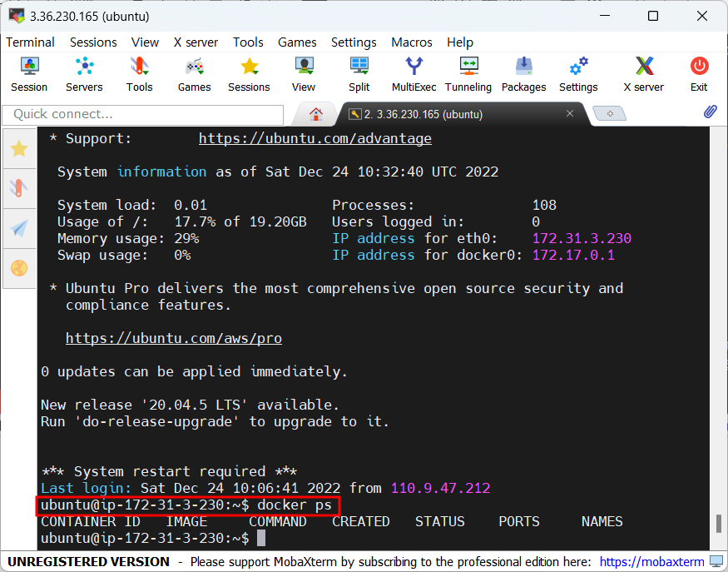Viewport: 728px width, 572px height.
Task: Open the Games menu
Action: point(297,42)
